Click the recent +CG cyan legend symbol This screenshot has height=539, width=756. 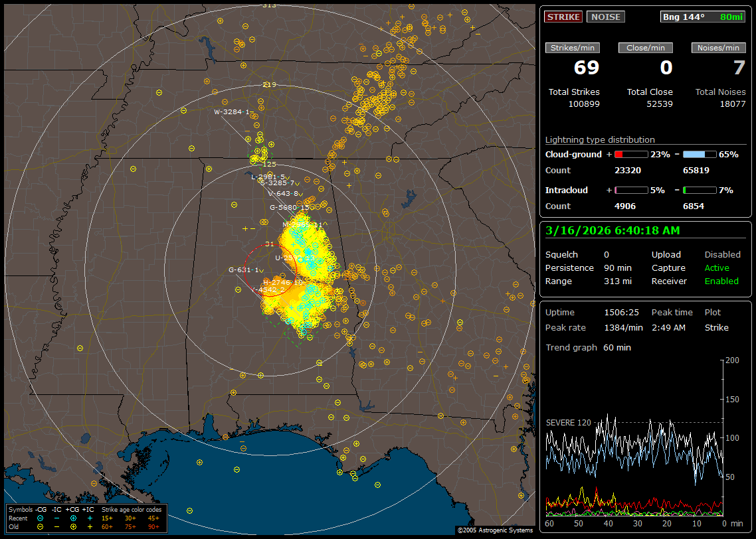tap(73, 518)
